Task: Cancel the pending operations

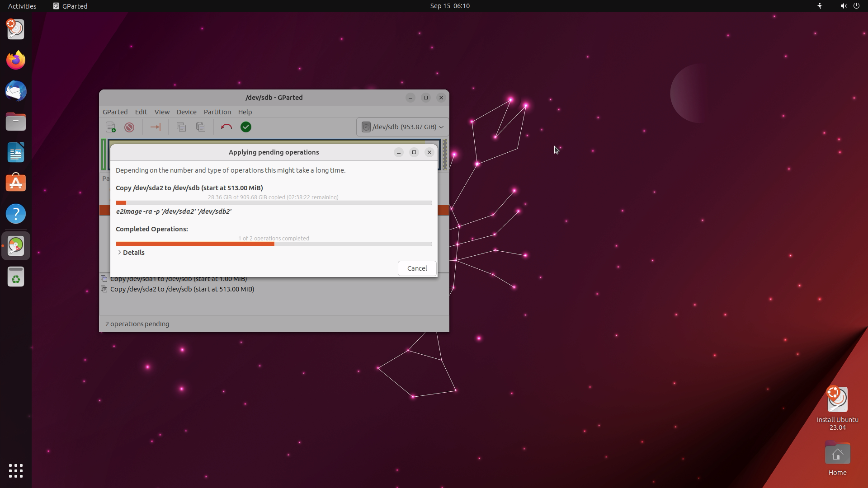Action: pos(417,268)
